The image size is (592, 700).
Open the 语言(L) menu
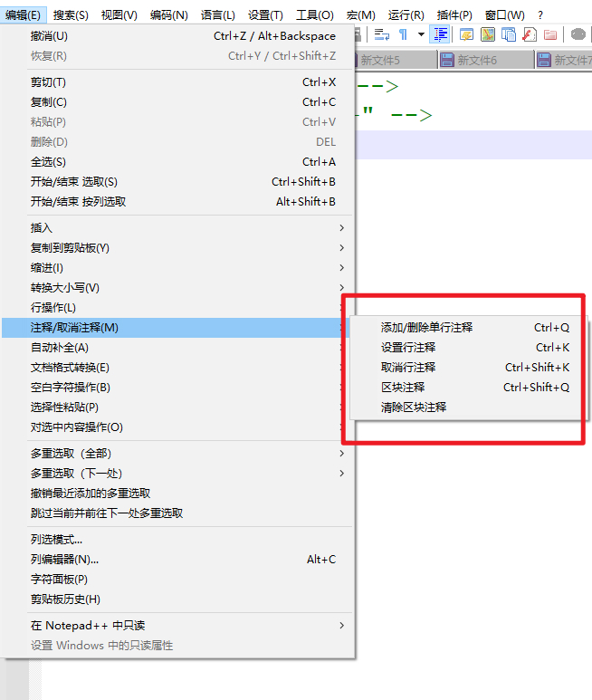click(x=218, y=15)
